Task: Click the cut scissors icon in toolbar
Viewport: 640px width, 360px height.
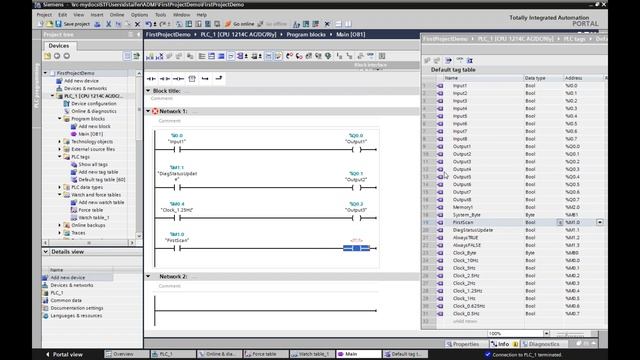Action: pos(109,24)
